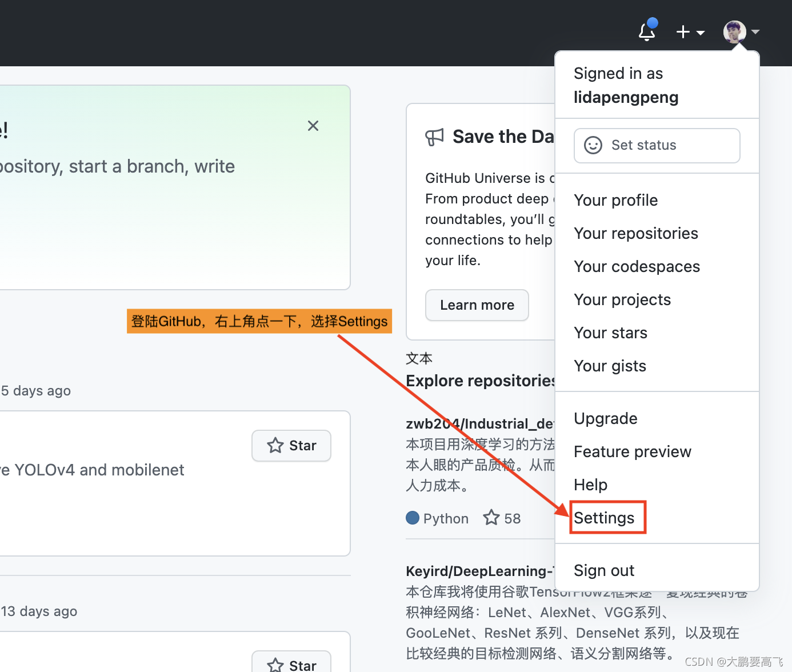Open the plus create-new dropdown
792x672 pixels.
[690, 32]
